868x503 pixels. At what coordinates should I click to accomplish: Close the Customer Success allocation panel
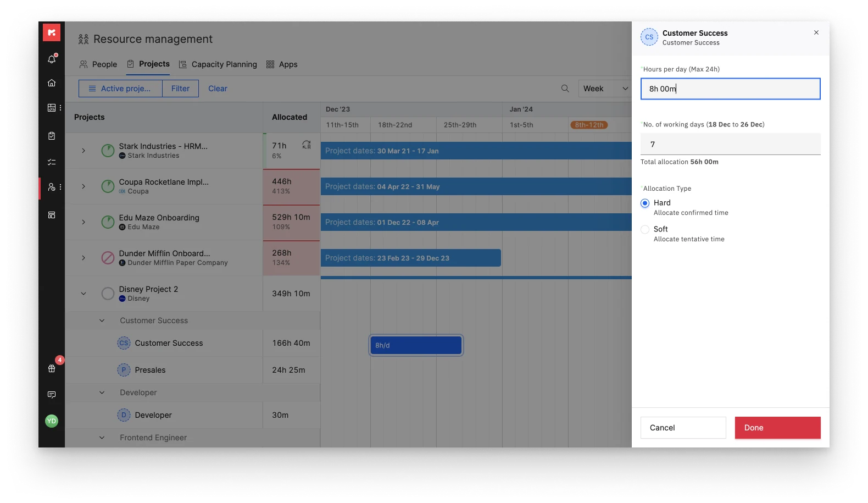[x=816, y=32]
